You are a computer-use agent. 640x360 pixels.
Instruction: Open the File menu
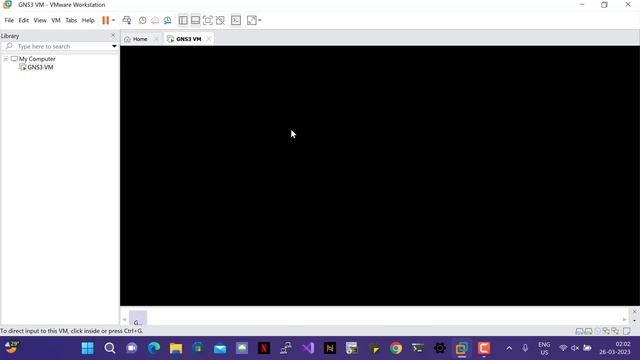[9, 20]
